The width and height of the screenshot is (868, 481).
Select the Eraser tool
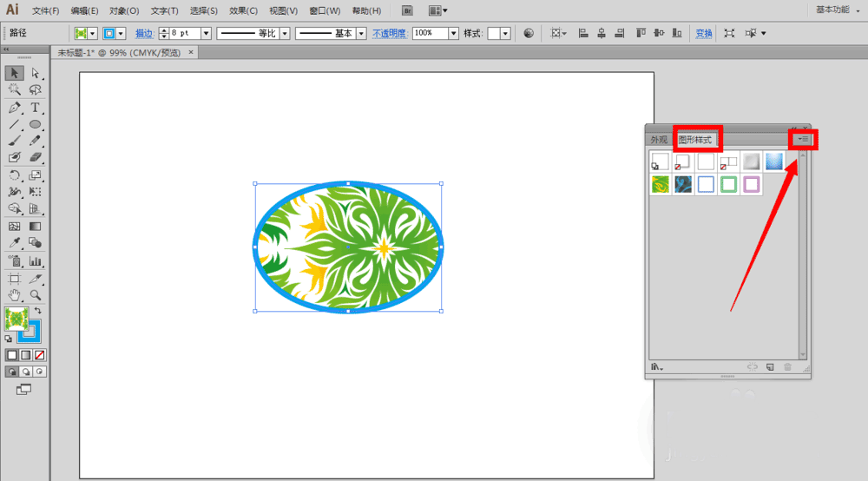(x=36, y=158)
